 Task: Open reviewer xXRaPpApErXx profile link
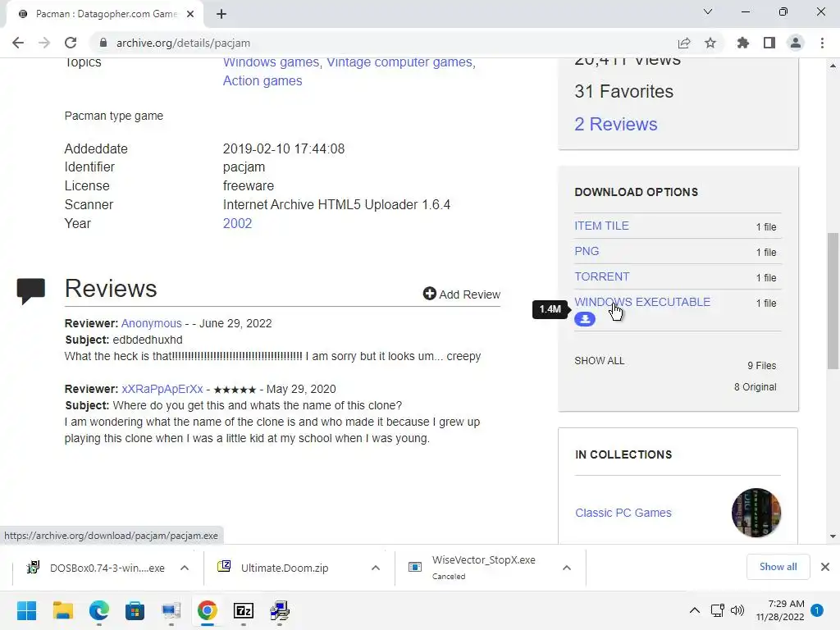coord(162,389)
